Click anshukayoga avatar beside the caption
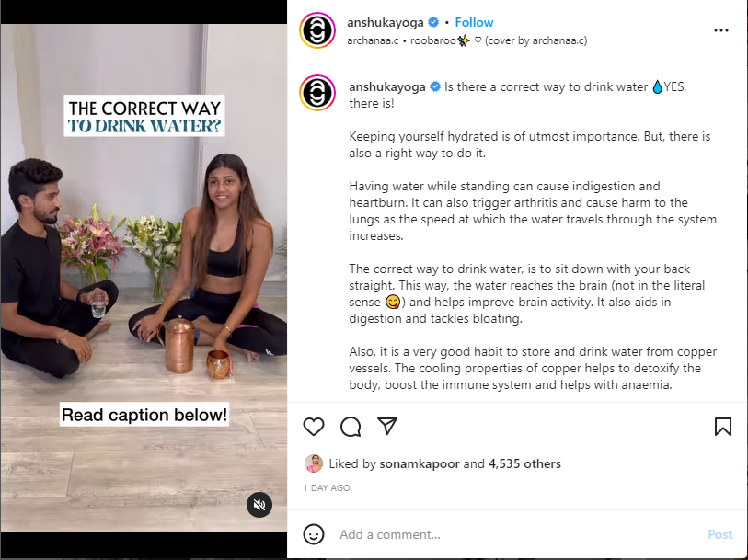Screen dimensions: 748x560 317,94
